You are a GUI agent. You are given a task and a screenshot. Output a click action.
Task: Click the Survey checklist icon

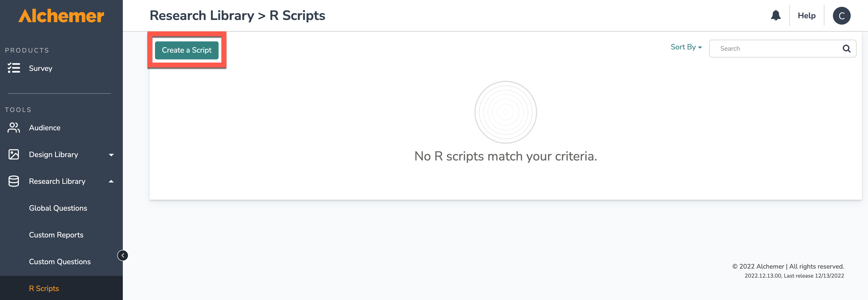coord(14,68)
